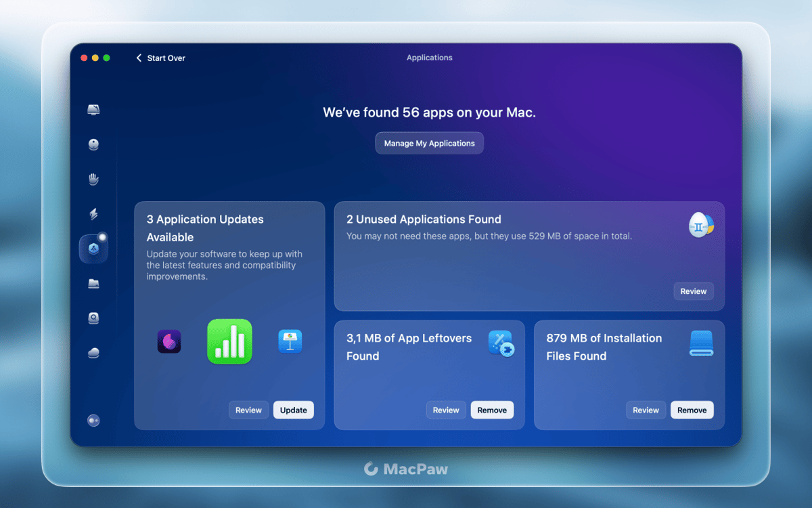Open My Clutter folder icon in sidebar

click(x=94, y=284)
